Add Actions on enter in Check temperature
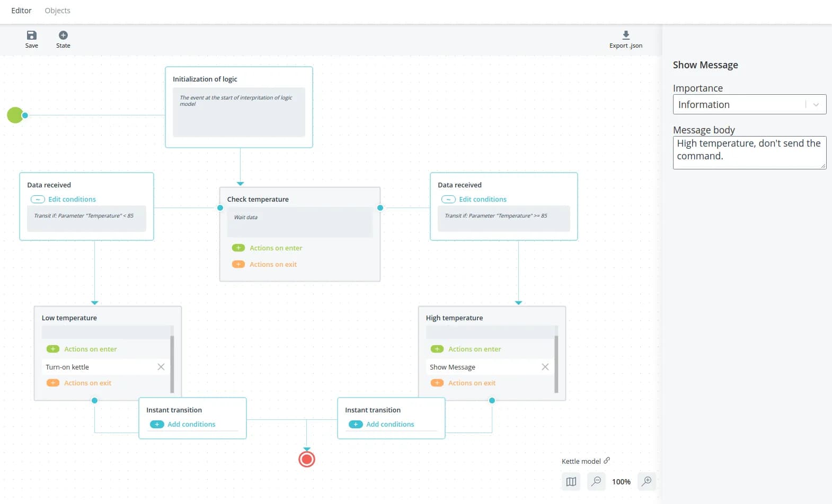This screenshot has height=504, width=832. tap(238, 248)
